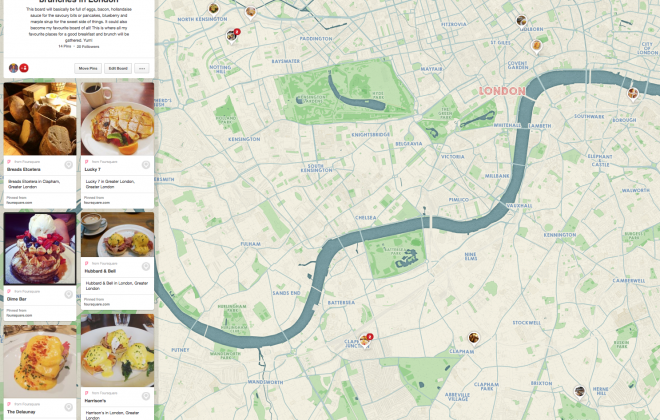Screen dimensions: 660x420
Task: Click the Move Pins button
Action: pos(88,68)
